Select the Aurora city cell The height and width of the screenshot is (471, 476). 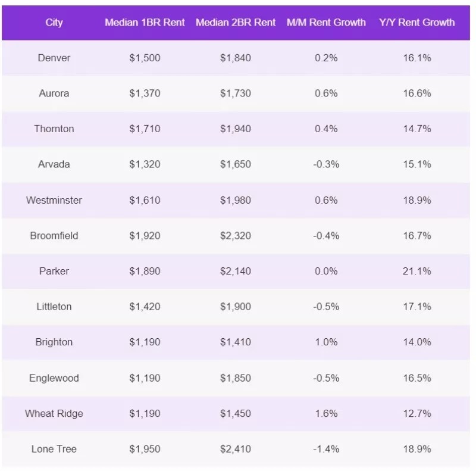coord(54,93)
